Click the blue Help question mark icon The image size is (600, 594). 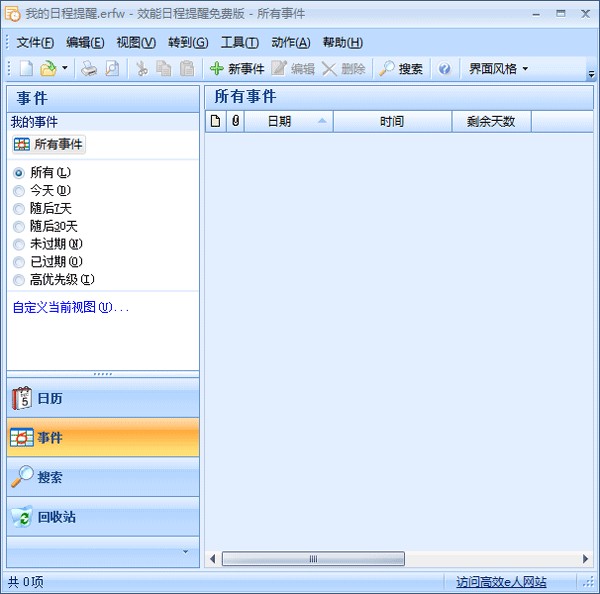(x=445, y=69)
